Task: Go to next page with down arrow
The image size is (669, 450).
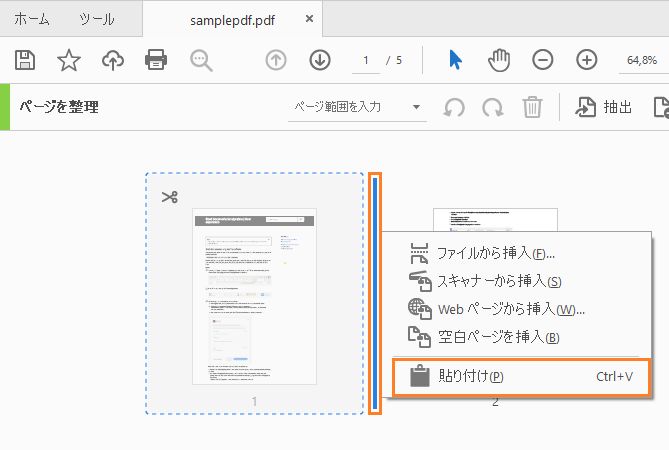Action: 320,60
